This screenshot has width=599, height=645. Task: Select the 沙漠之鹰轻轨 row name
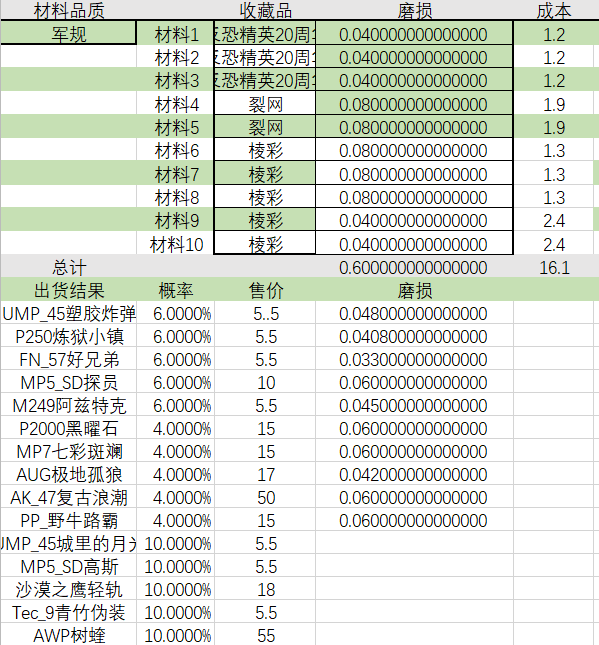pyautogui.click(x=68, y=590)
